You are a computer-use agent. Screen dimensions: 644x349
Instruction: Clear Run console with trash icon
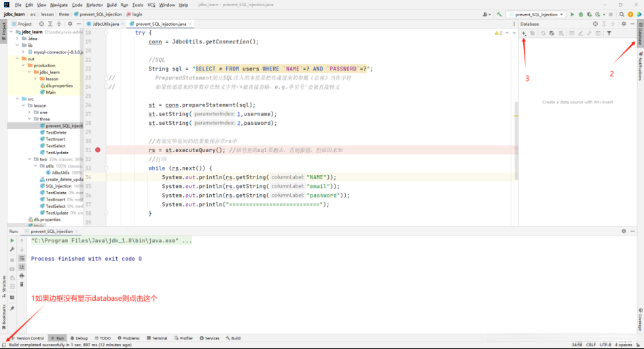click(22, 284)
